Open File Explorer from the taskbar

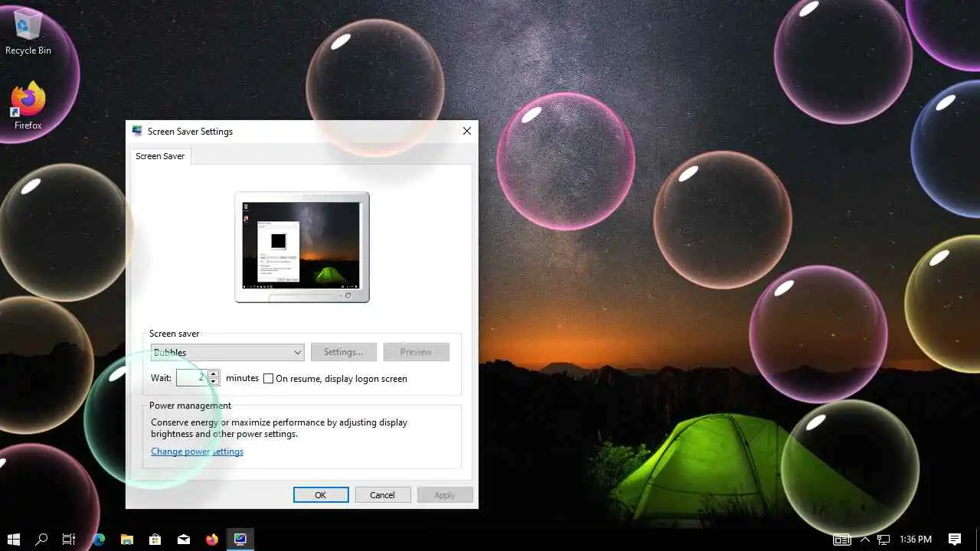(127, 539)
